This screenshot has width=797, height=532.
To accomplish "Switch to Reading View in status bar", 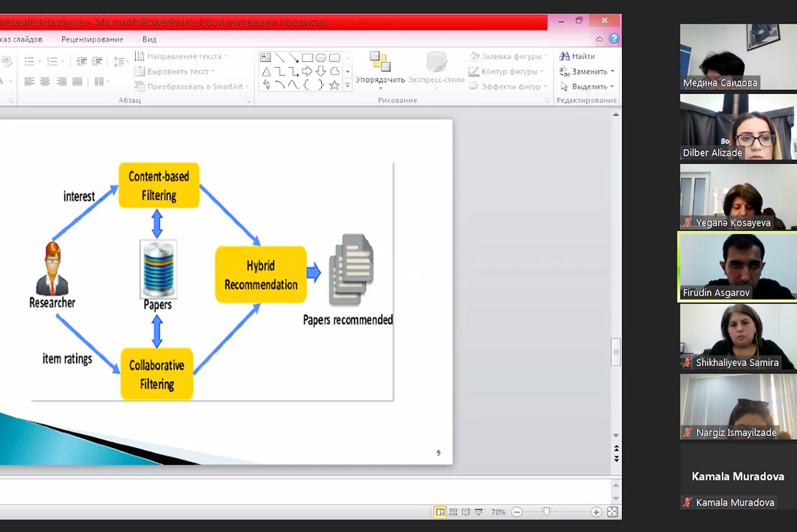I will (x=466, y=512).
